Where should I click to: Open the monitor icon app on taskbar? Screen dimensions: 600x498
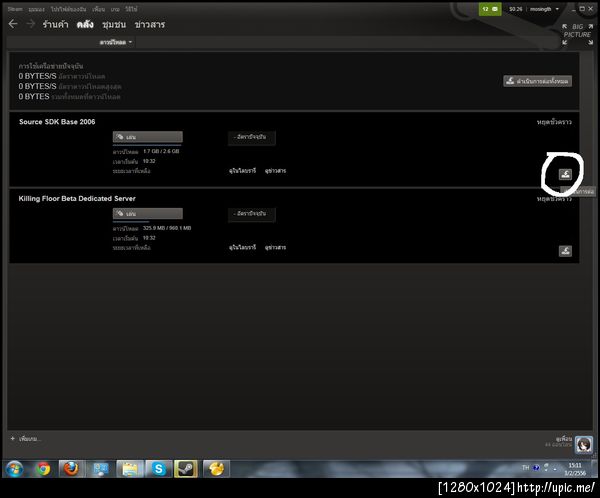tap(101, 469)
